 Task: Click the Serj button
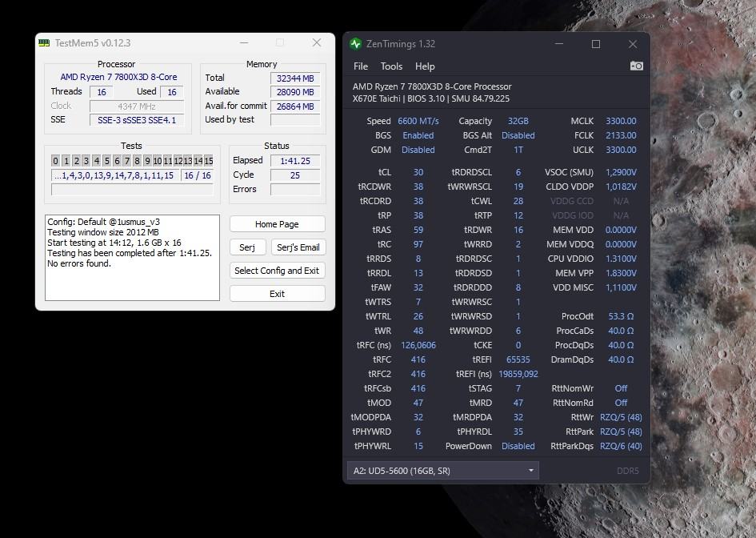[247, 247]
